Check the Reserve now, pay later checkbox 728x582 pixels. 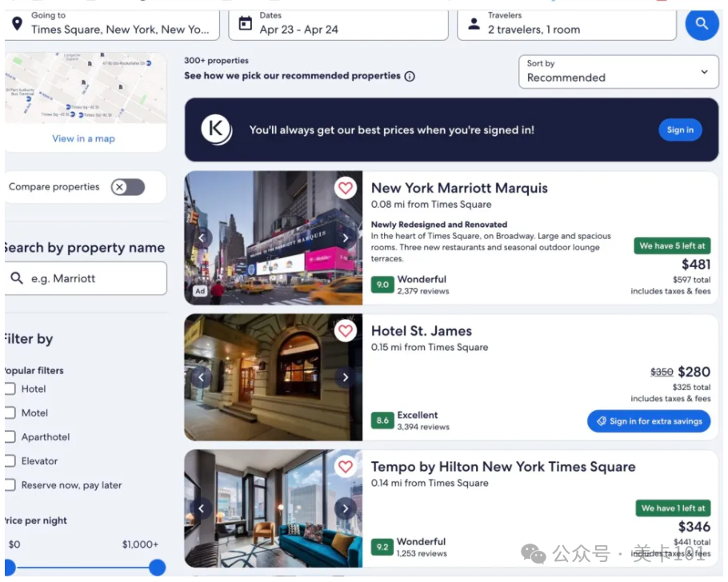10,485
